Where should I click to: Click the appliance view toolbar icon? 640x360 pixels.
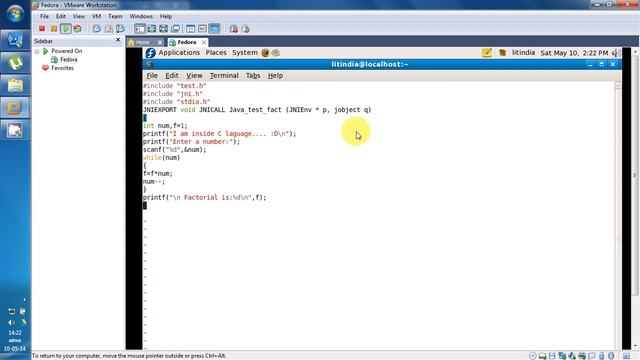[x=202, y=29]
